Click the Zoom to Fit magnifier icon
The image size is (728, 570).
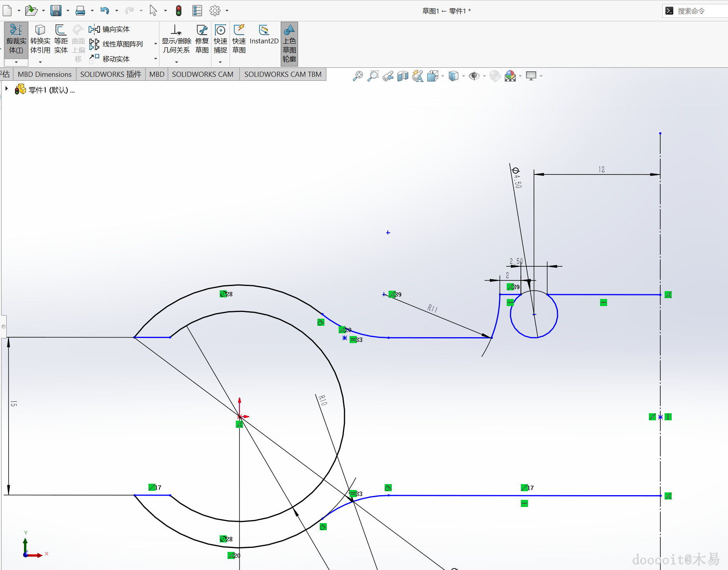[x=358, y=76]
